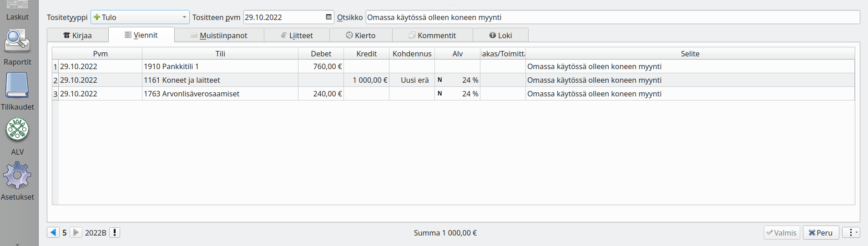Click the exclamation mark warning button
868x246 pixels.
pyautogui.click(x=115, y=232)
